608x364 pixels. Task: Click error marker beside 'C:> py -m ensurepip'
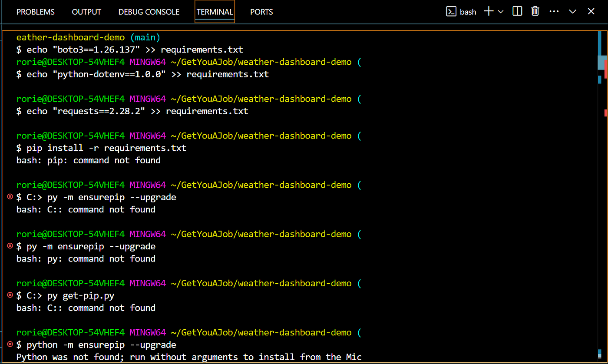(10, 197)
